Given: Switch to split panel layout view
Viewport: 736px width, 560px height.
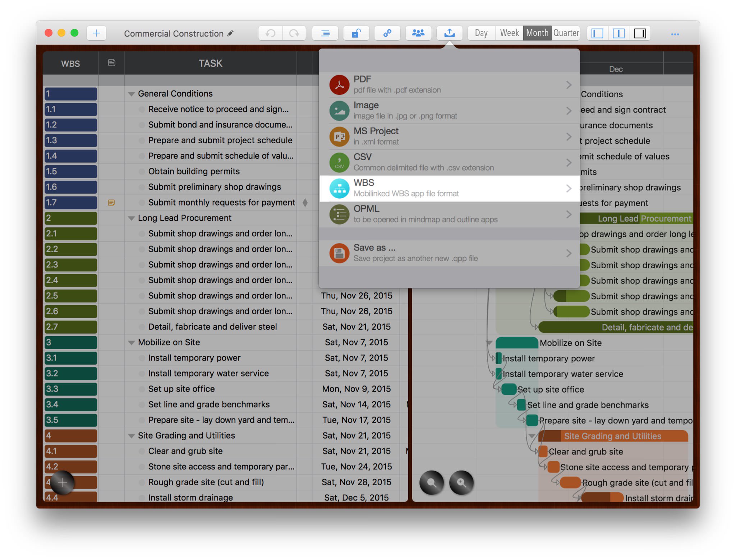Looking at the screenshot, I should pyautogui.click(x=618, y=33).
